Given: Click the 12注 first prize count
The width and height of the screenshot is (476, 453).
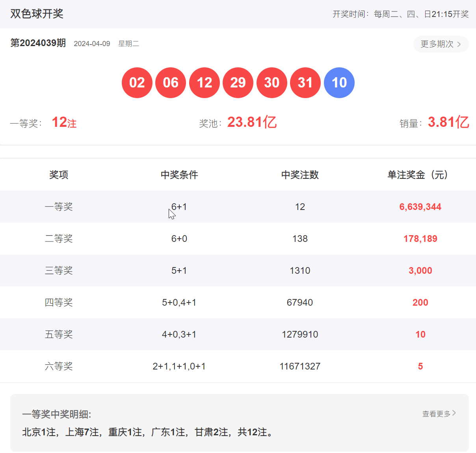Looking at the screenshot, I should point(64,123).
